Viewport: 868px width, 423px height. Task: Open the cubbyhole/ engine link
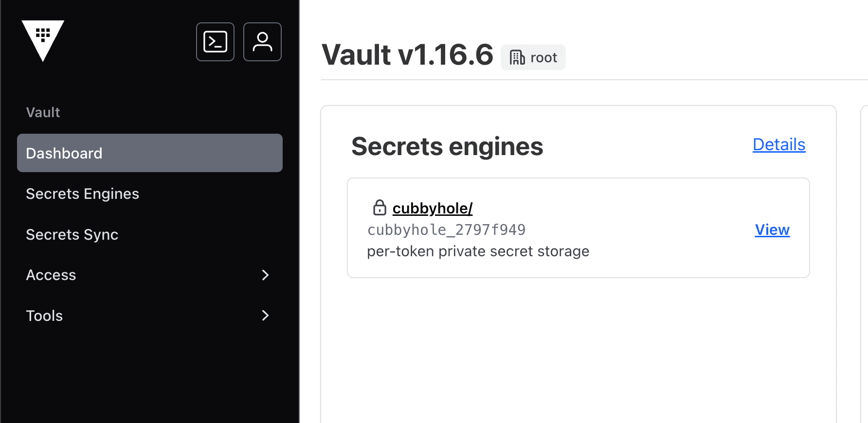click(433, 209)
